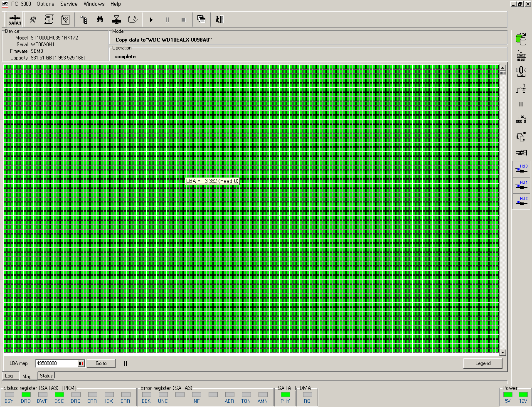Open the map Legend button
Viewport: 532px width, 407px height.
[x=483, y=363]
